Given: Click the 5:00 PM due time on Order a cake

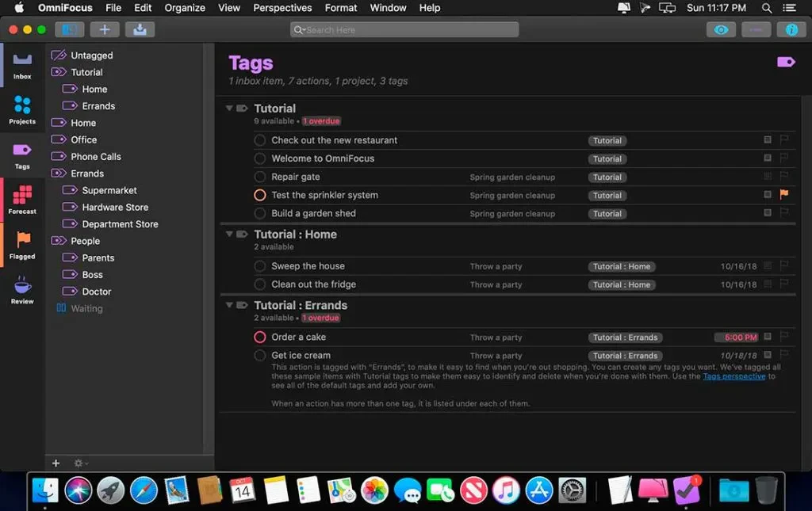Looking at the screenshot, I should click(x=737, y=337).
